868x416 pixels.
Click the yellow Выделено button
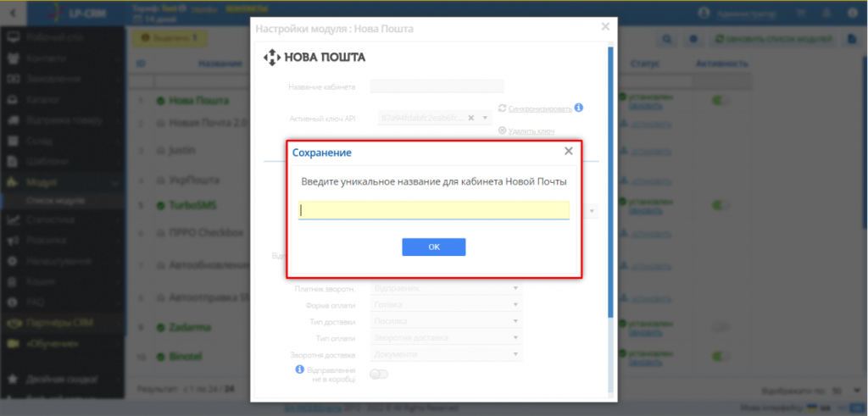click(170, 38)
